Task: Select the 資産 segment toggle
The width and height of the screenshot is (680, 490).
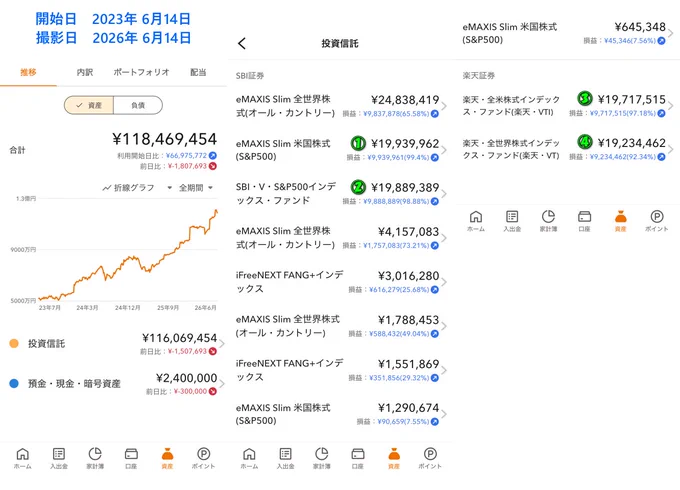Action: [x=89, y=105]
